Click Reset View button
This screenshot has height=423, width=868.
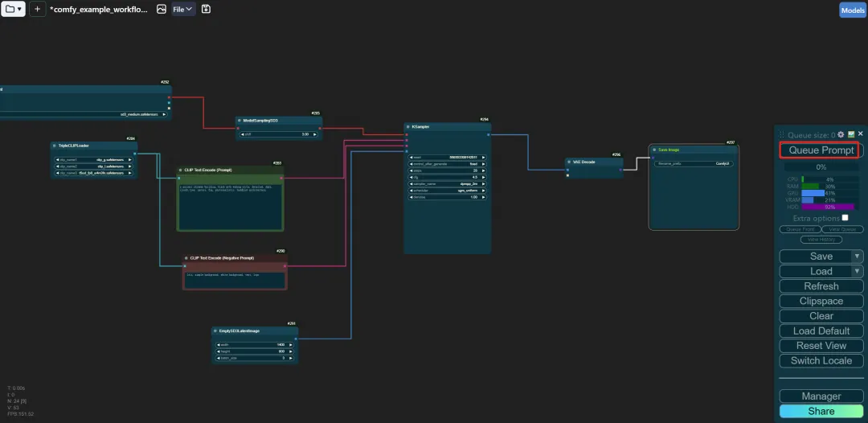click(x=821, y=346)
